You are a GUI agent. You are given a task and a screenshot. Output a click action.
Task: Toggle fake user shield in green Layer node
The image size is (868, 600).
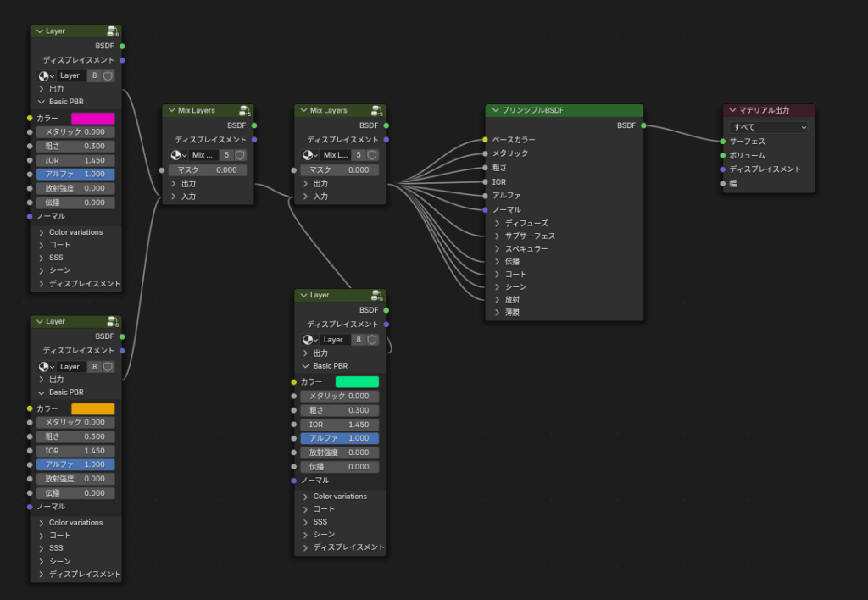[373, 340]
